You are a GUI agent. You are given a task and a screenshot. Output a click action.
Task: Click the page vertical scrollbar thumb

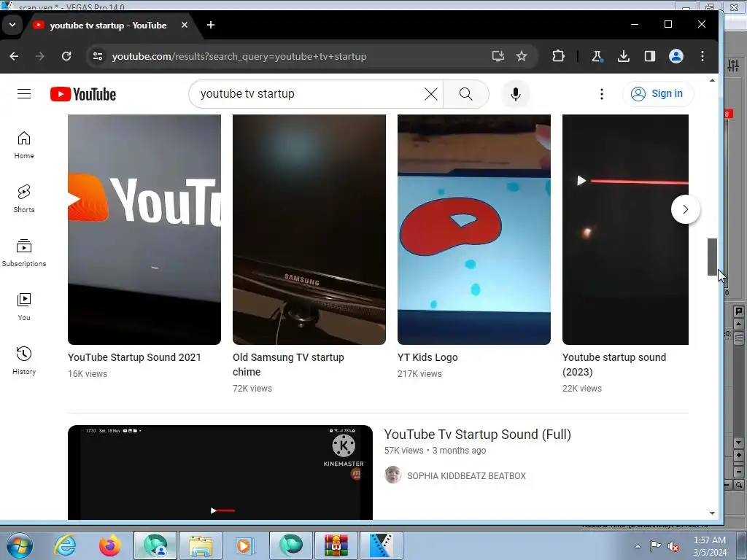712,257
